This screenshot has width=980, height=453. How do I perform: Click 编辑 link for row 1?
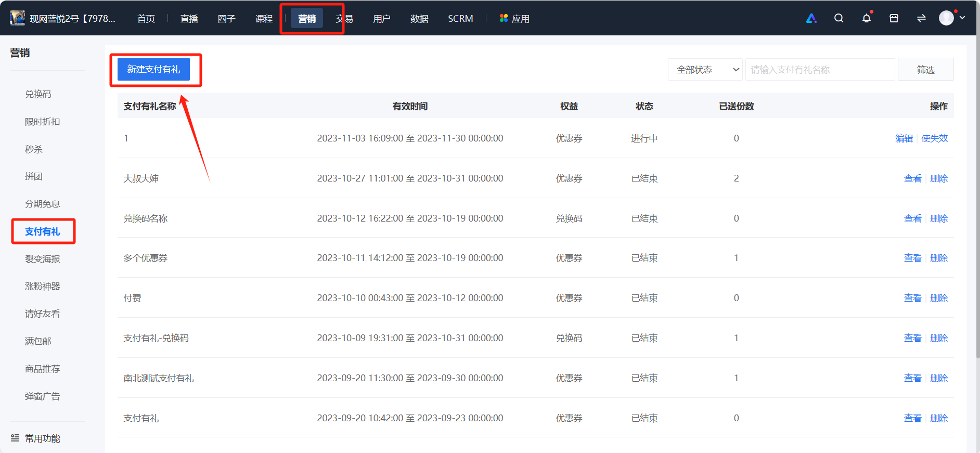click(904, 138)
